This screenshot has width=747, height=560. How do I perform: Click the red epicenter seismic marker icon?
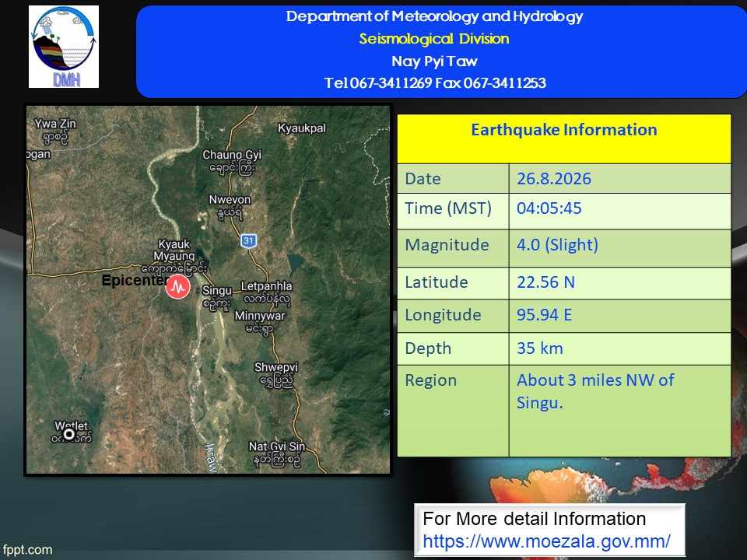click(x=177, y=287)
